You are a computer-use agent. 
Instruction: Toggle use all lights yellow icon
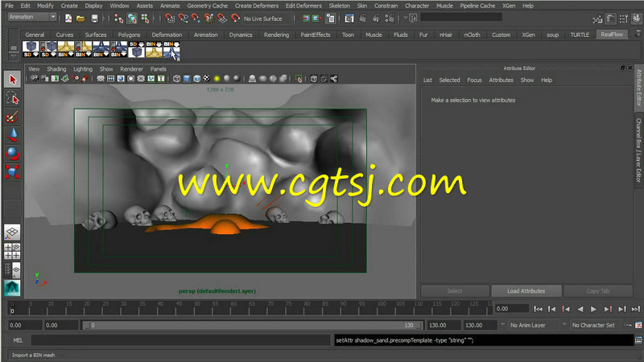[x=217, y=78]
